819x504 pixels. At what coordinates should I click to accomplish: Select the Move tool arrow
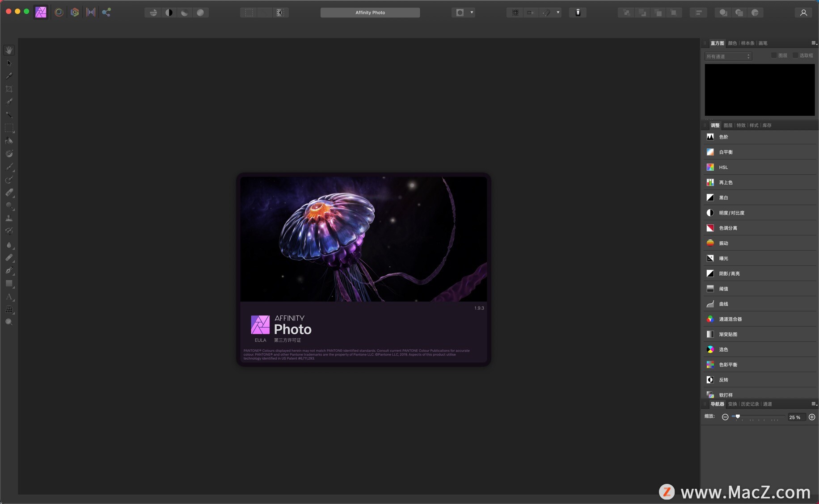[x=9, y=63]
